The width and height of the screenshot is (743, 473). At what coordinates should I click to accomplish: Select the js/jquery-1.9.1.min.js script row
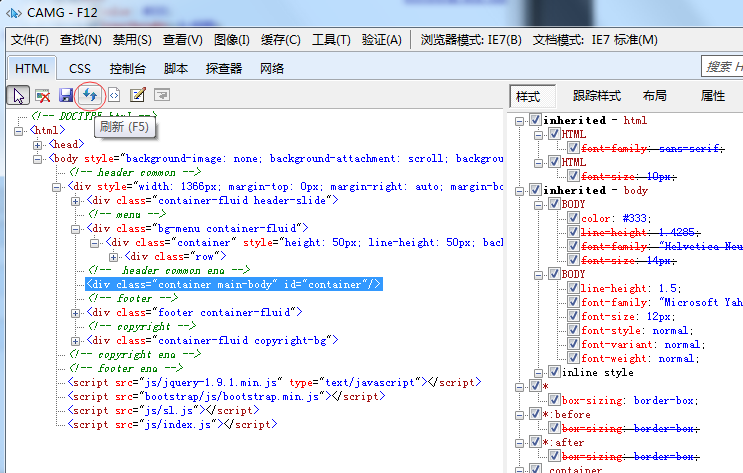point(274,382)
